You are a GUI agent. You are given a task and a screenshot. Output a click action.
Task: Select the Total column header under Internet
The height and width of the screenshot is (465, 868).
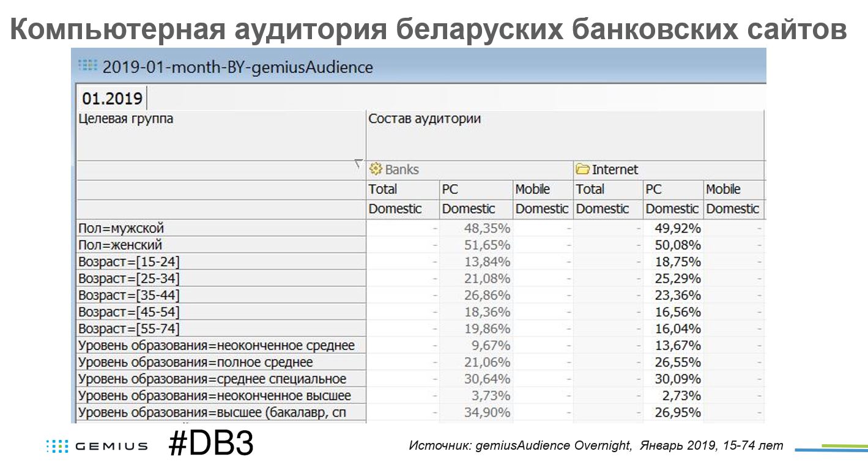(590, 190)
